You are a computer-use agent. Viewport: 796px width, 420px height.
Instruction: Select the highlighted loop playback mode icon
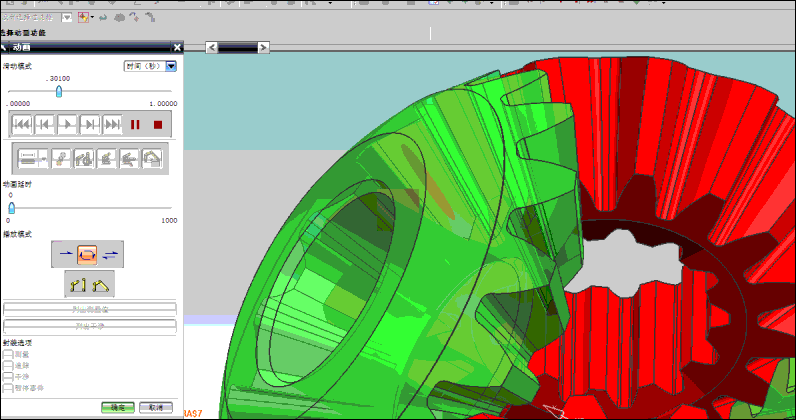tap(87, 254)
